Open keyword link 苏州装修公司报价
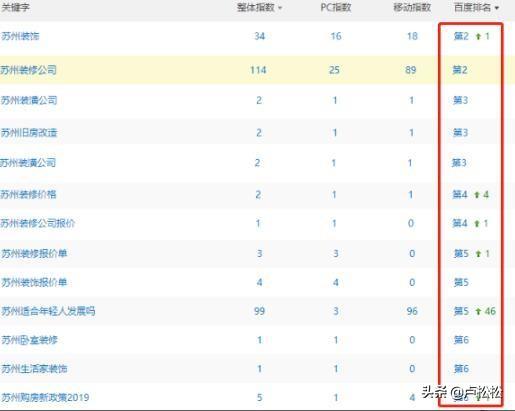This screenshot has height=411, width=515. click(38, 223)
